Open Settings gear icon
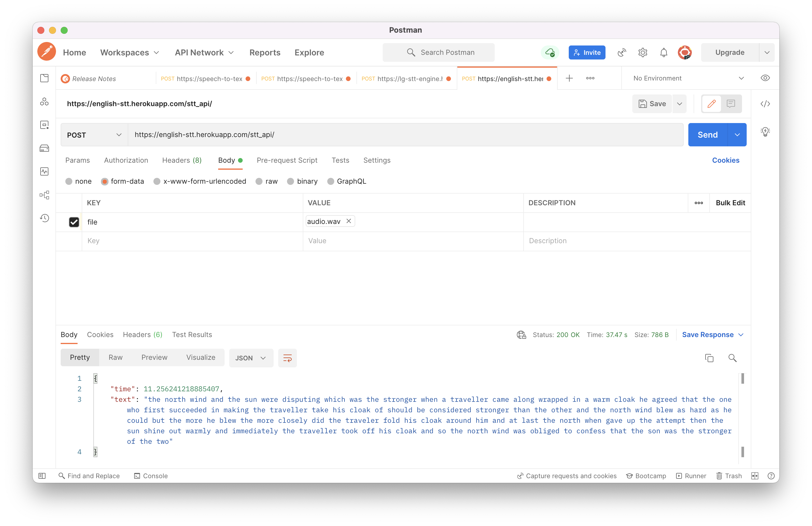Viewport: 812px width, 526px height. click(x=643, y=52)
